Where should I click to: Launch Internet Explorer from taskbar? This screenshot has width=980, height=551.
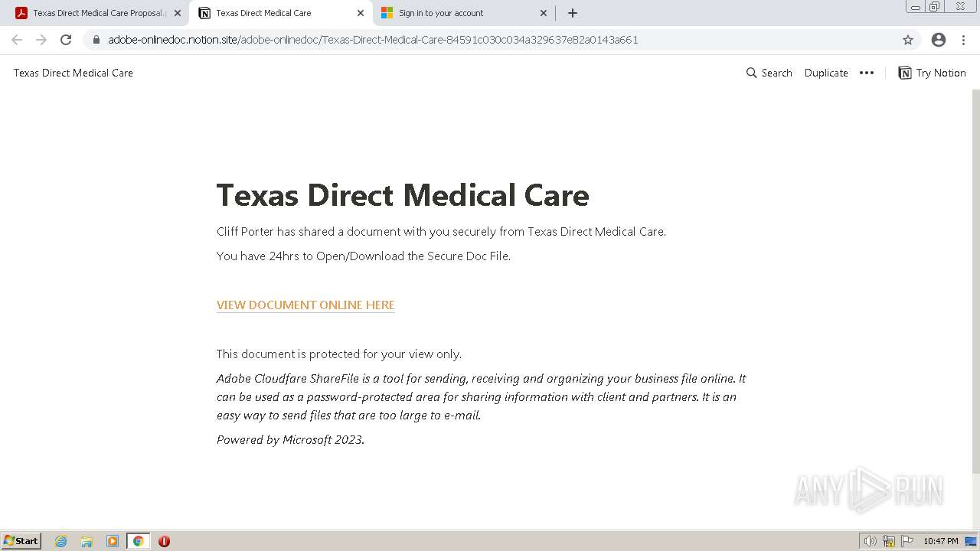click(x=61, y=541)
